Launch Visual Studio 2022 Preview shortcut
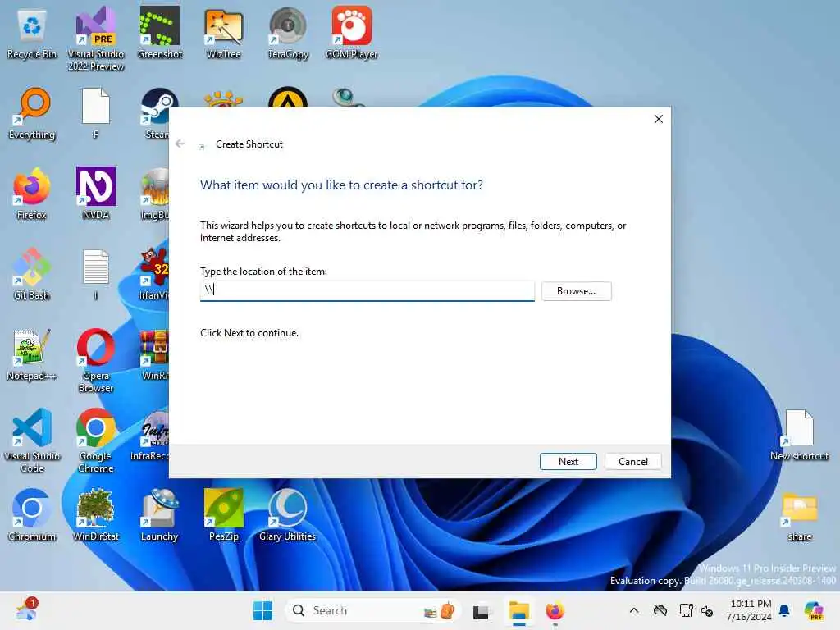This screenshot has height=630, width=840. point(96,39)
